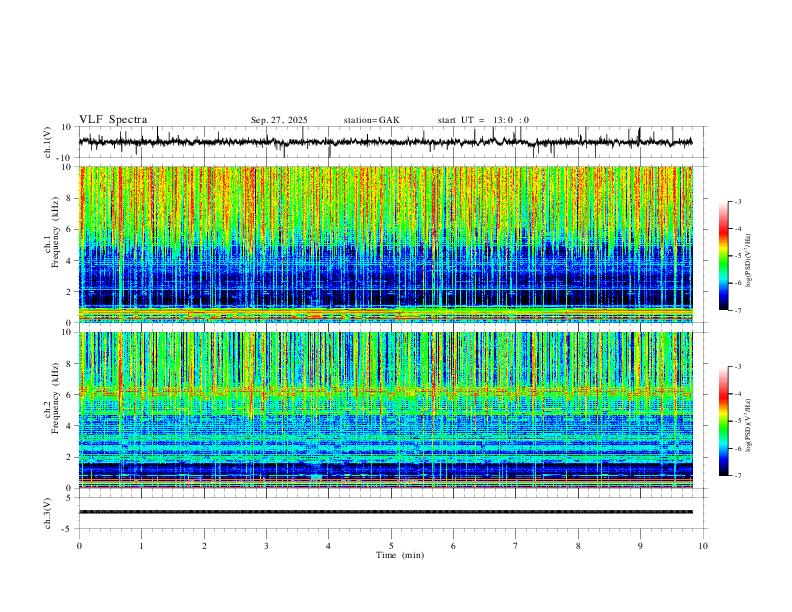Screen dimensions: 792x612
Task: Click the time axis tick label "0"
Action: [79, 546]
